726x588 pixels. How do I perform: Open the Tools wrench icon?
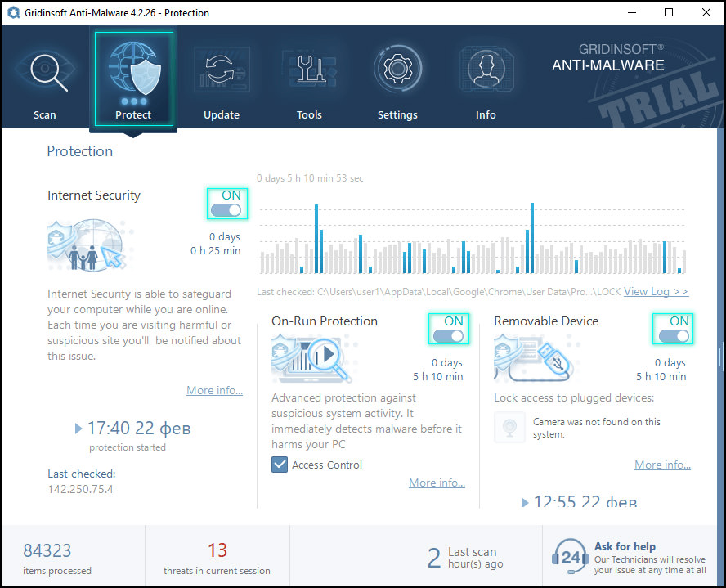(309, 69)
